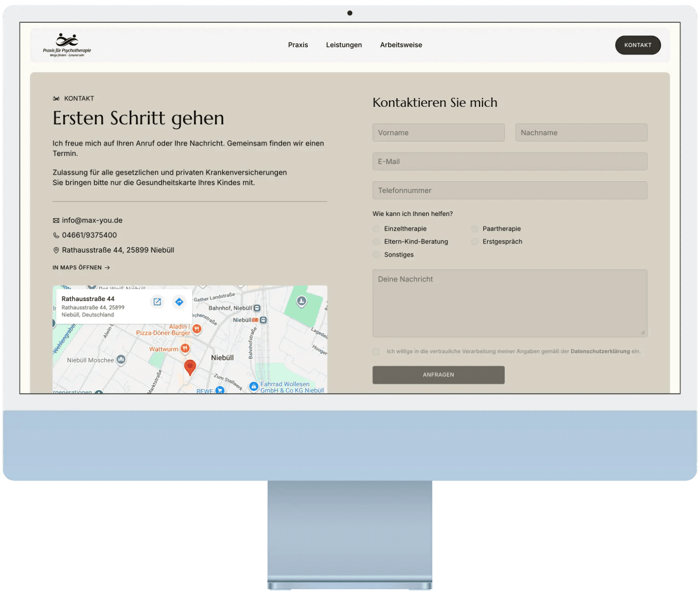Focus the Telefonnummer input field
Screen dimensions: 700x591
click(510, 190)
